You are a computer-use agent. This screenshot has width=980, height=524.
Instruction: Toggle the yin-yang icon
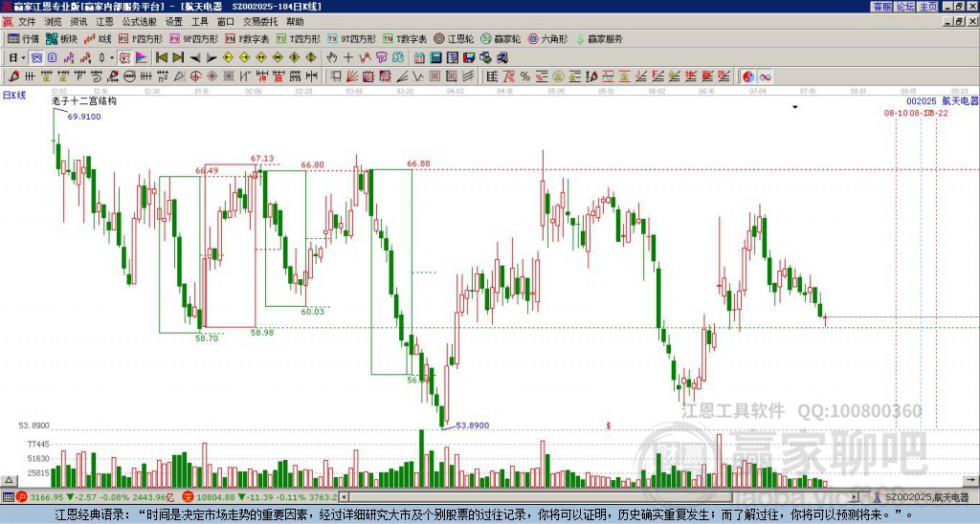pos(748,76)
